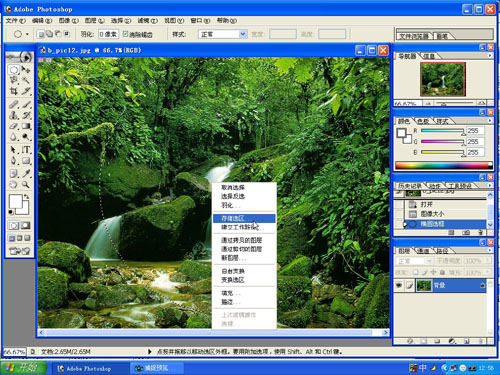
Task: Click the rainbow color ramp bar
Action: 444,165
